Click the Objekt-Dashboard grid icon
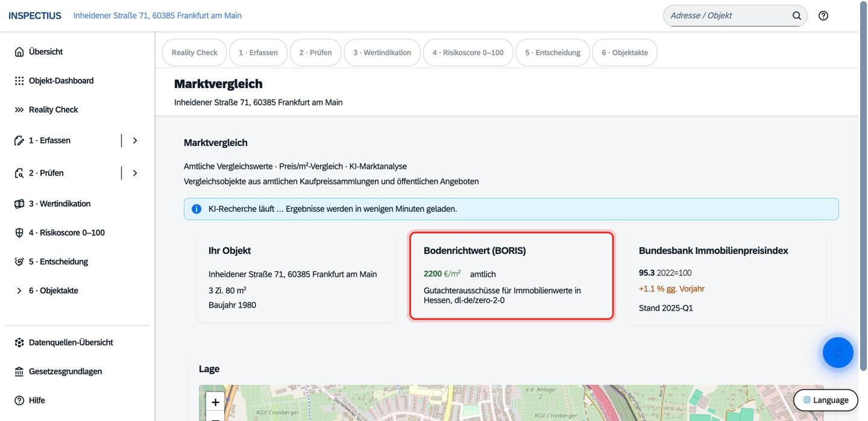868x421 pixels. [x=19, y=81]
